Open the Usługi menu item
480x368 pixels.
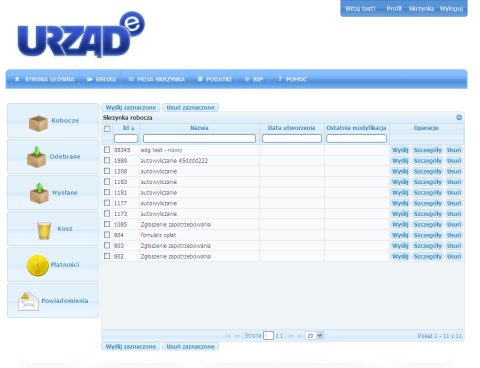101,79
